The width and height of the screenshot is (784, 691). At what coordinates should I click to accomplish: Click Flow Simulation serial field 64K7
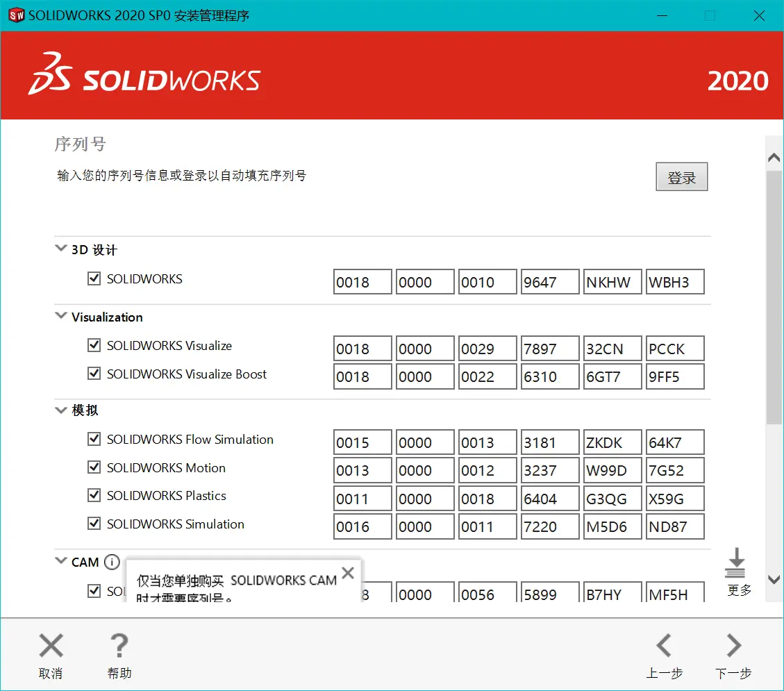tap(675, 442)
